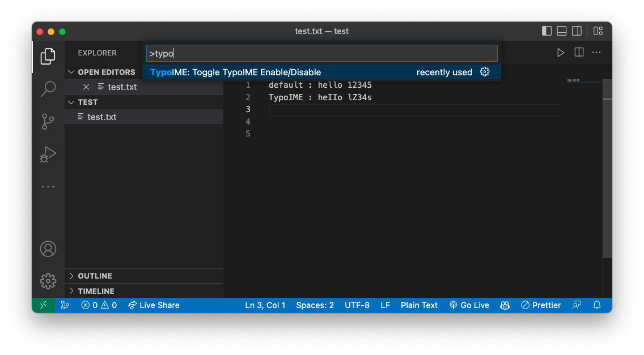Open feedback person icon in status bar
This screenshot has width=644, height=355.
(x=577, y=305)
